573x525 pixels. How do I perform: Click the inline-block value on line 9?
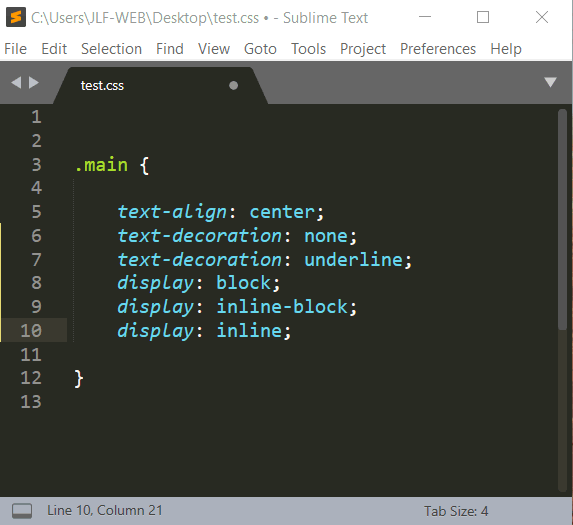pos(282,307)
